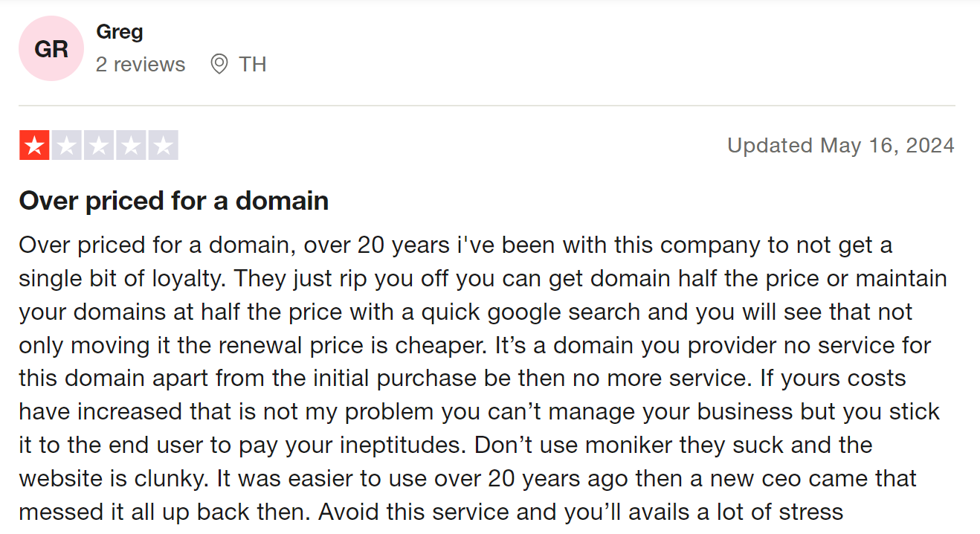Click the fourth gray rating star
The image size is (980, 534).
[131, 145]
